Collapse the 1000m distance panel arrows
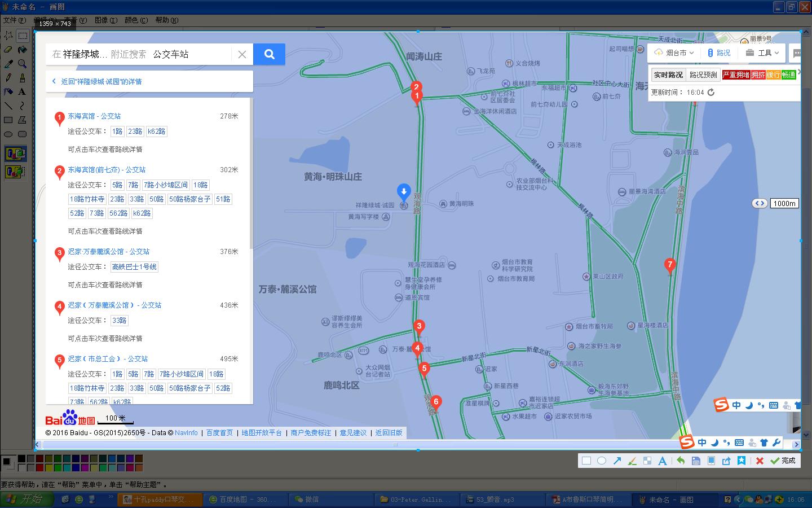 (x=760, y=203)
